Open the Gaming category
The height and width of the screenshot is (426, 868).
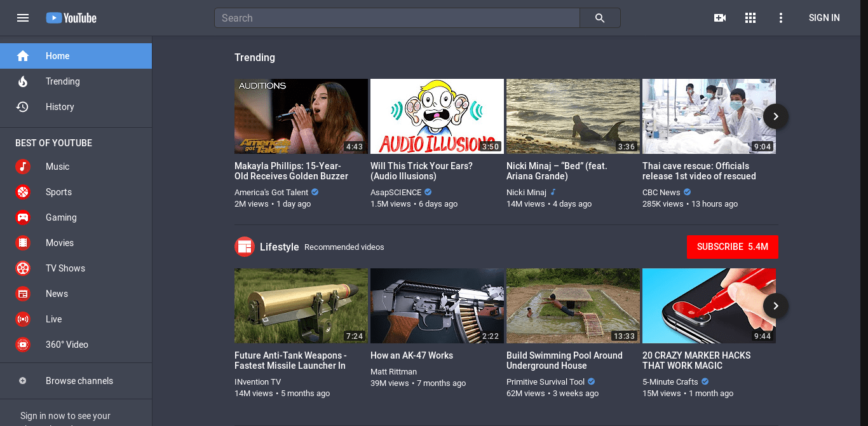(x=76, y=217)
